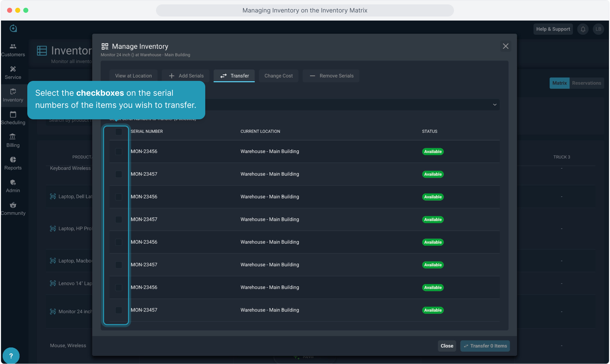Switch to the Remove Serials tab

coord(331,76)
